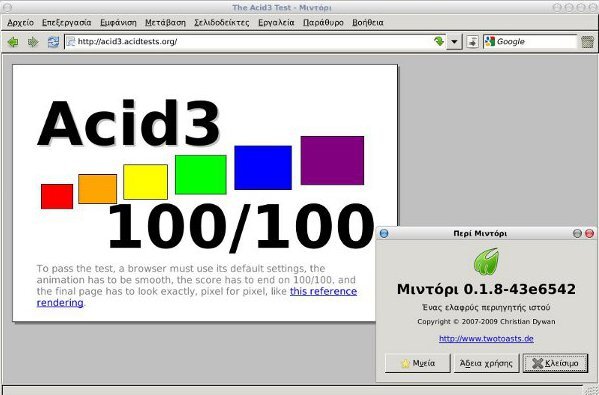
Task: Open the Εργαλεία menu
Action: [x=276, y=23]
